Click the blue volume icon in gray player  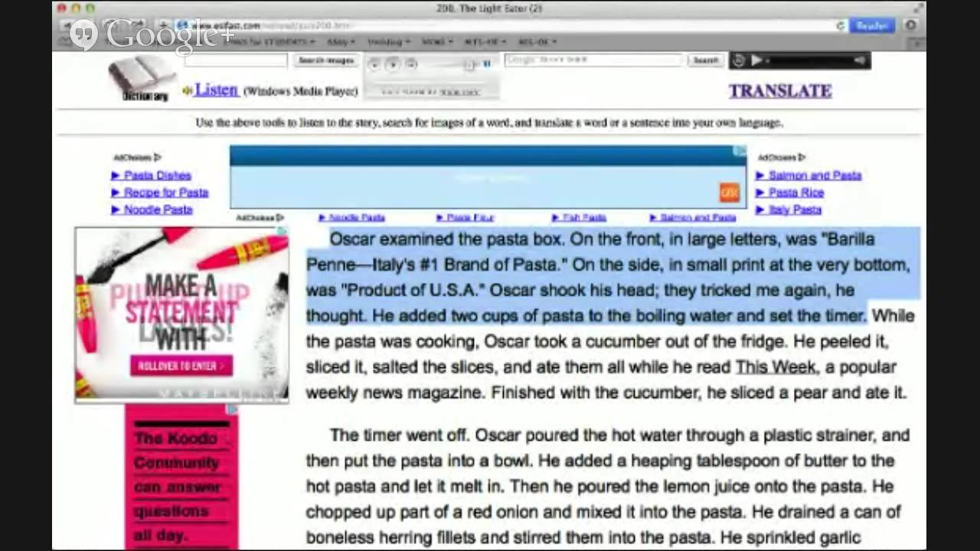pos(487,65)
